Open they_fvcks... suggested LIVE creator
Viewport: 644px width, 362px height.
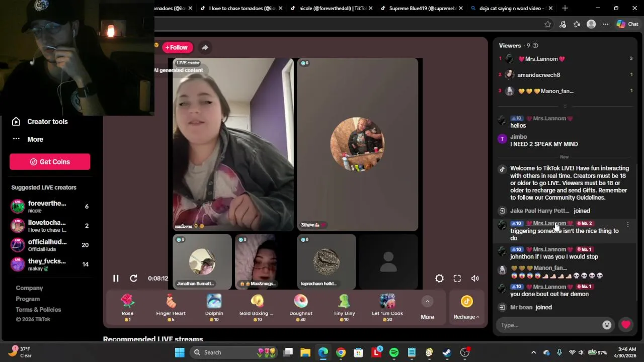click(50, 264)
